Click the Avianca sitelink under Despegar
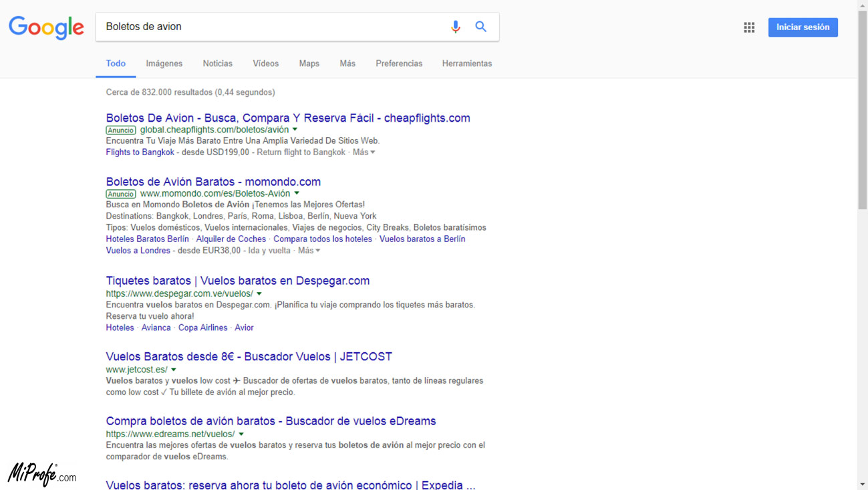Screen dimensions: 868x490 (x=156, y=328)
